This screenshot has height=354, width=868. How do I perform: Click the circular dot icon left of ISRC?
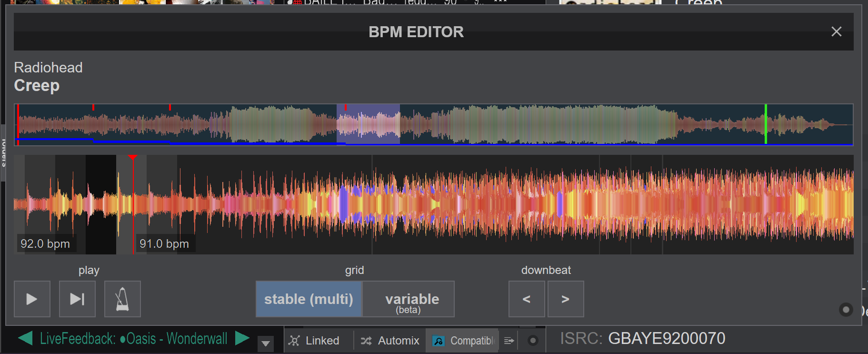coord(533,341)
